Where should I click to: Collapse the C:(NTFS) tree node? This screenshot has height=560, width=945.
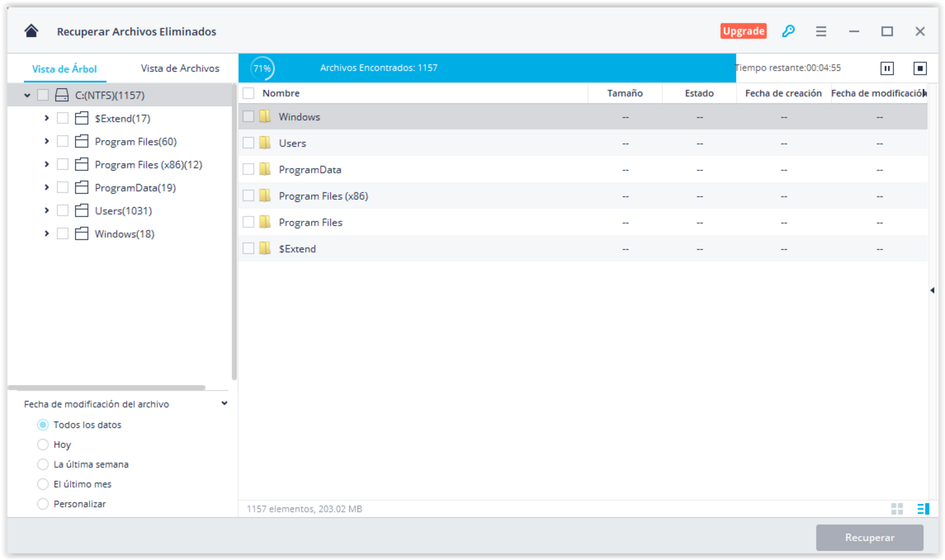coord(27,95)
